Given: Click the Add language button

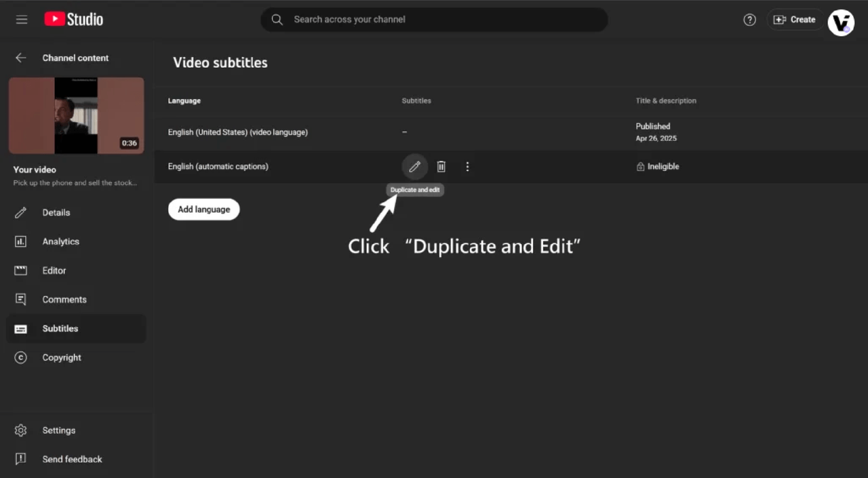Looking at the screenshot, I should [x=203, y=210].
